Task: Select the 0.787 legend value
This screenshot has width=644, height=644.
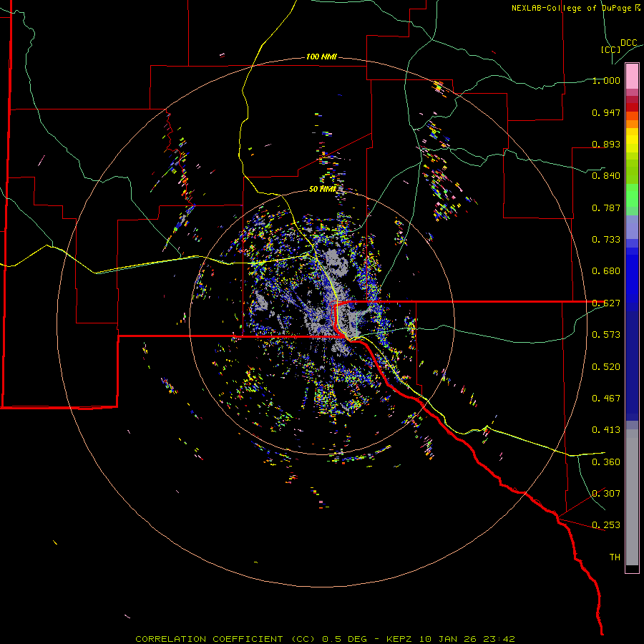Action: [x=606, y=208]
